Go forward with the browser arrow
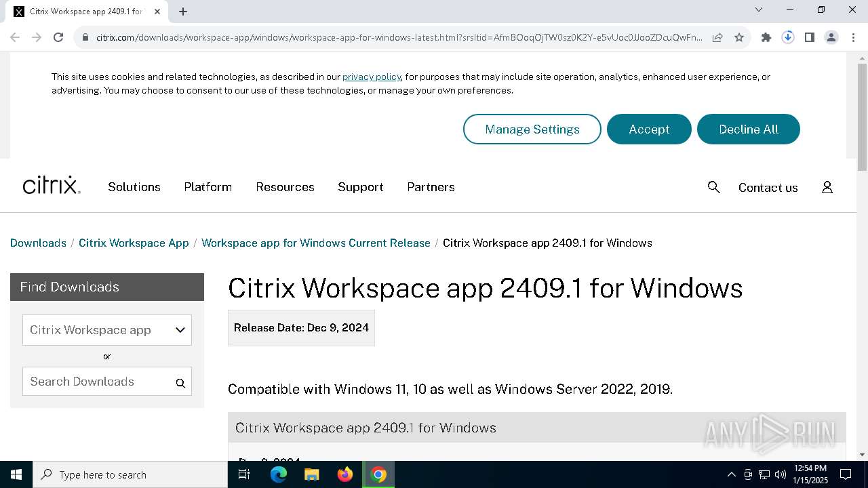 (37, 37)
